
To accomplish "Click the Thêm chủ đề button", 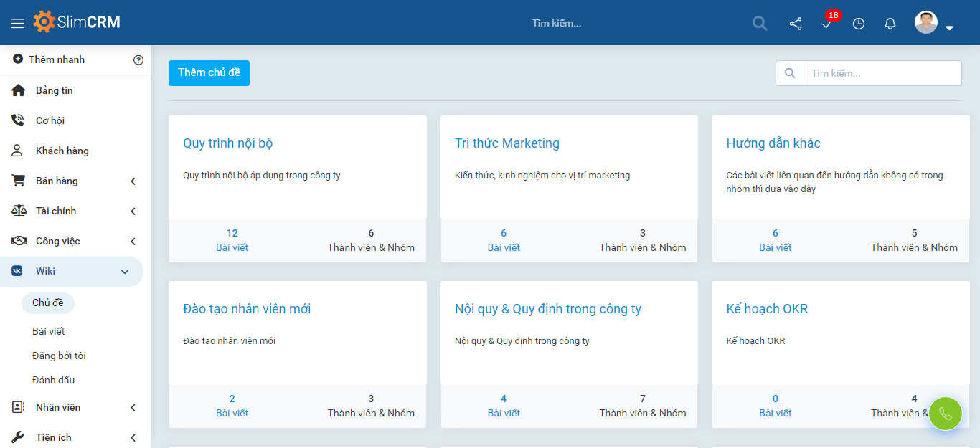I will [209, 73].
